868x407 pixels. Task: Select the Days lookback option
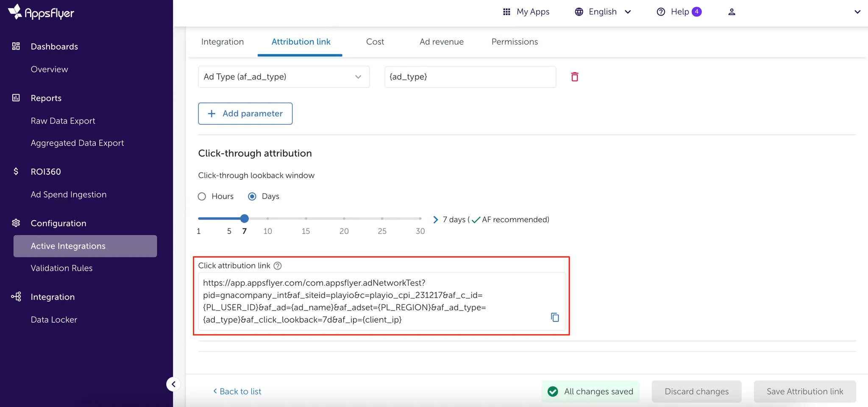[252, 196]
